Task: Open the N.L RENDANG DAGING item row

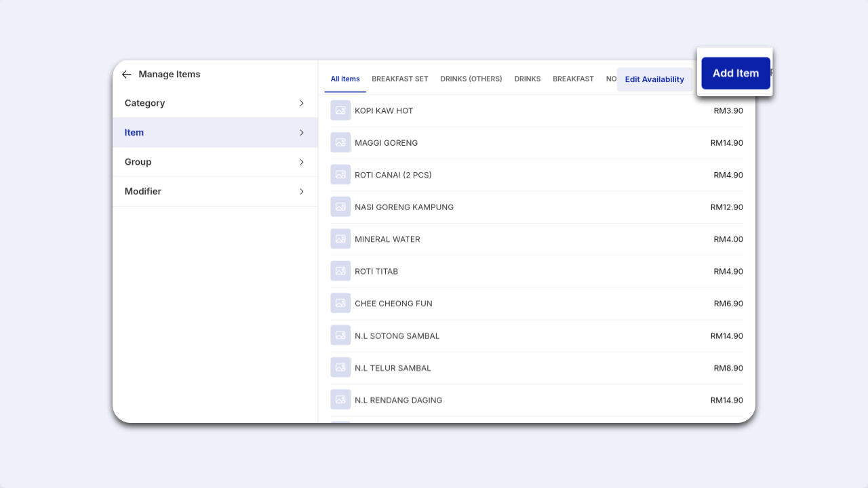Action: (x=537, y=401)
